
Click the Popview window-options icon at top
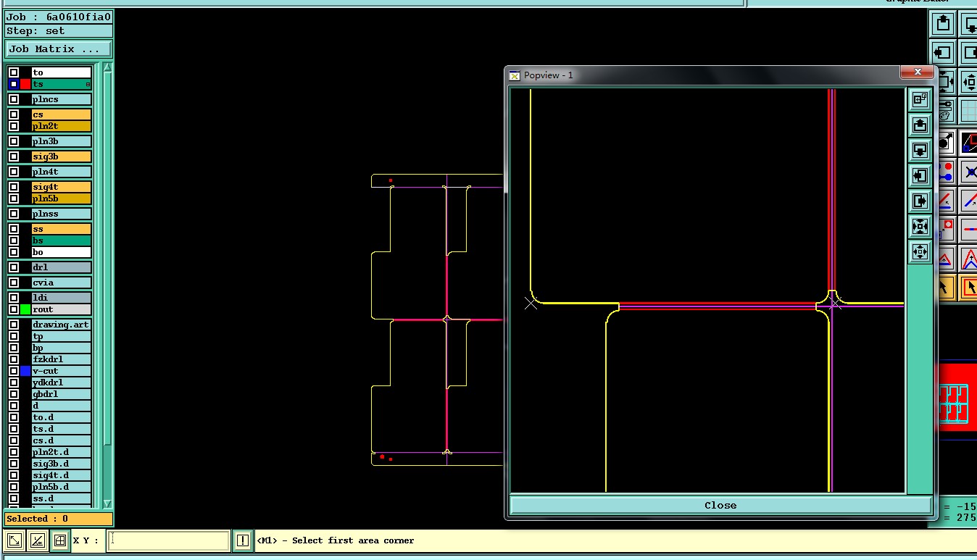tap(920, 100)
